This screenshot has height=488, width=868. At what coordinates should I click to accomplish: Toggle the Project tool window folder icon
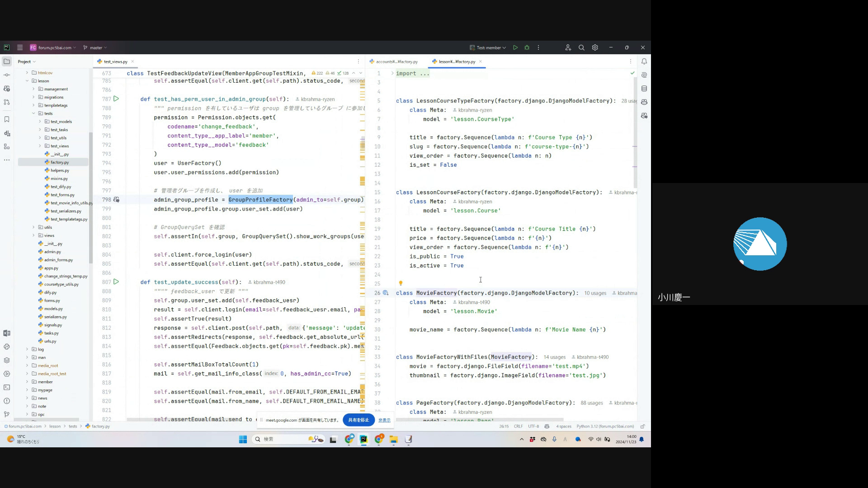7,61
